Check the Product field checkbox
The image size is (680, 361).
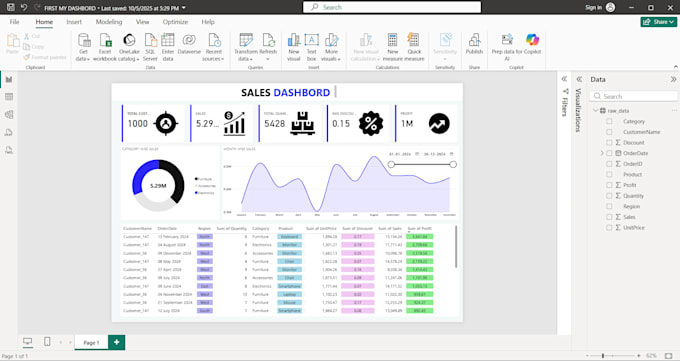point(609,174)
